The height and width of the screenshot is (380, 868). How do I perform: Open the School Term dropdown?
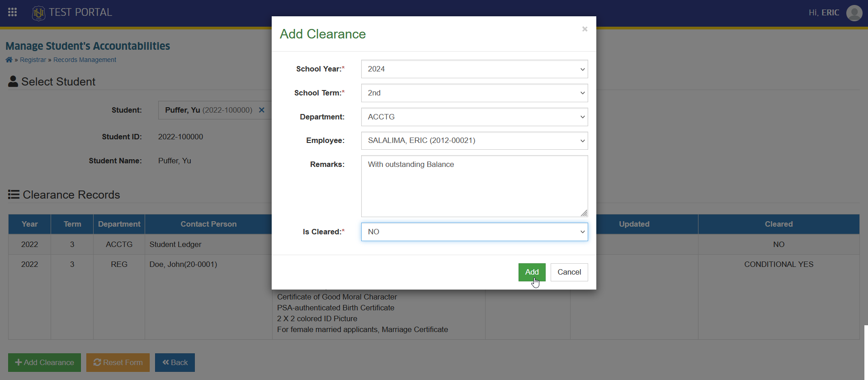(x=474, y=93)
